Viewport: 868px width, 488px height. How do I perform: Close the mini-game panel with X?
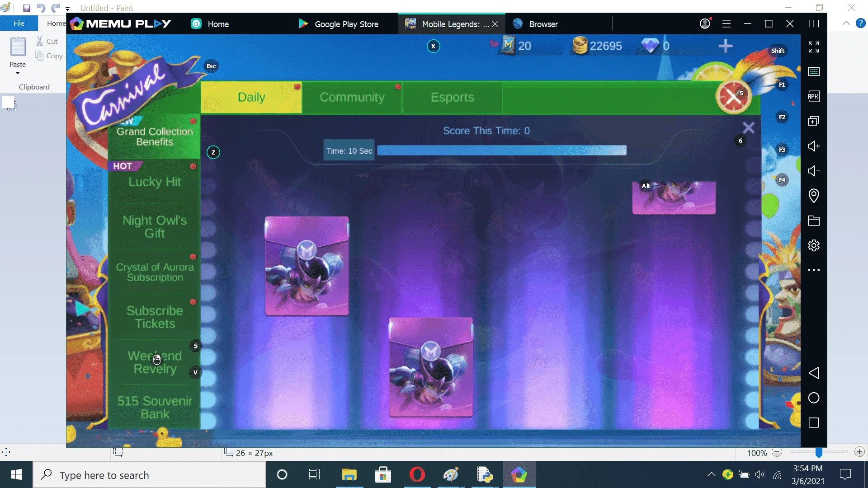click(749, 128)
